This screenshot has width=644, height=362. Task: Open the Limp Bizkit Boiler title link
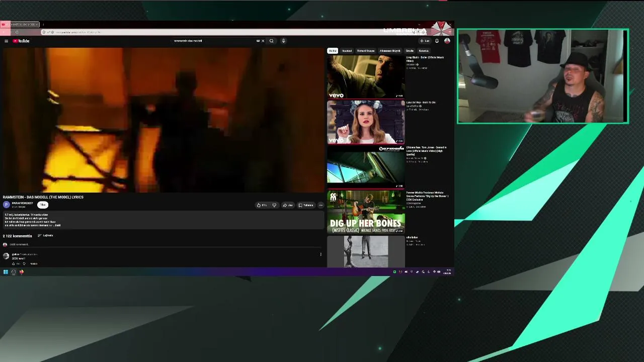(x=425, y=59)
